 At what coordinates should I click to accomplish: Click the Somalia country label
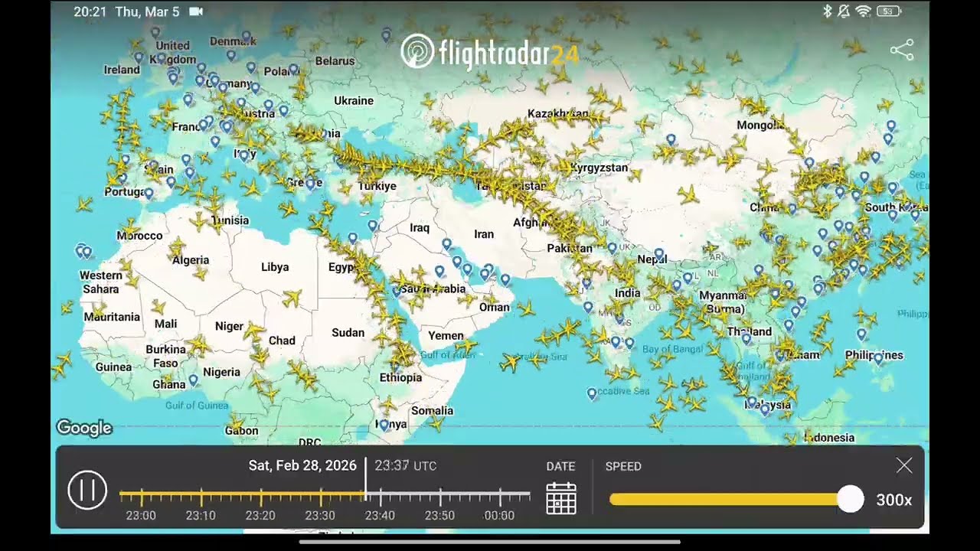pos(432,411)
